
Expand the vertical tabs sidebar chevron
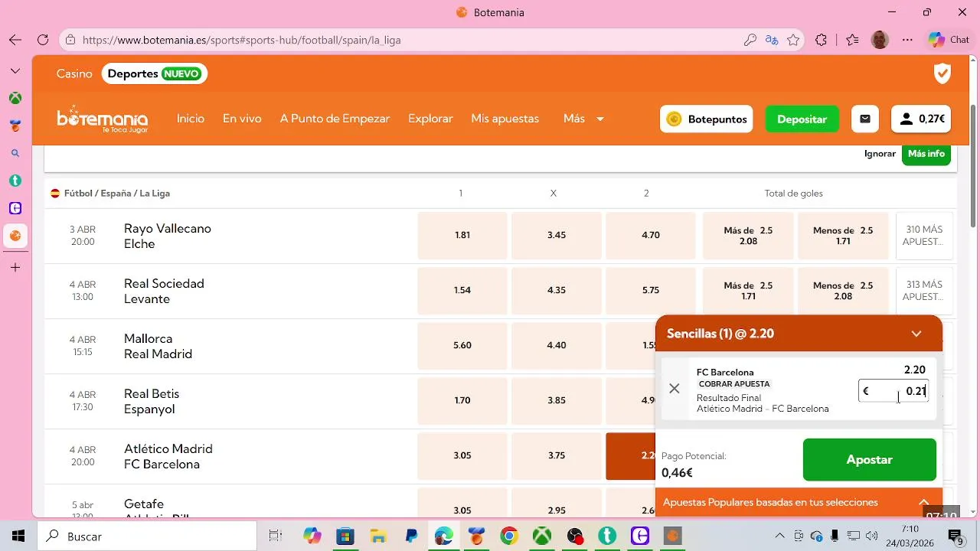(15, 70)
